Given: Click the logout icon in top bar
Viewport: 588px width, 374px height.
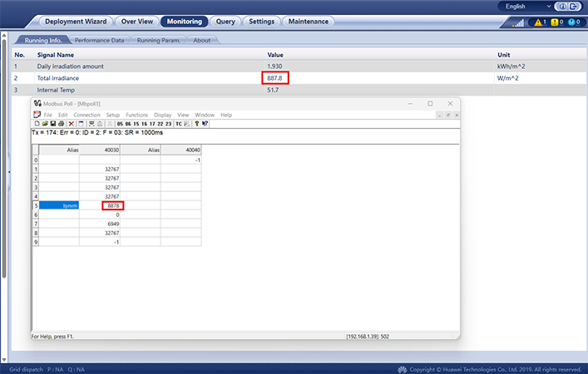Looking at the screenshot, I should point(575,6).
